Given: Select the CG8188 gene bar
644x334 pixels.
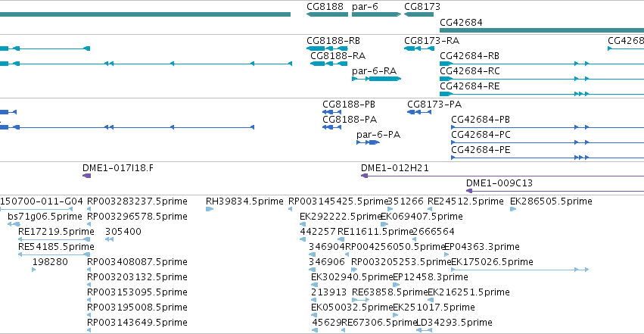Looking at the screenshot, I should [x=328, y=14].
